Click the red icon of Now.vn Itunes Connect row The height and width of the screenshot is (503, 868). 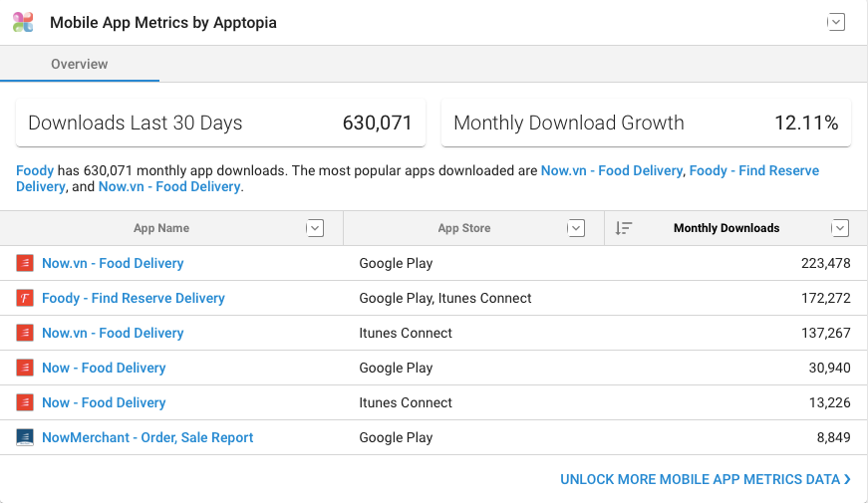point(24,333)
